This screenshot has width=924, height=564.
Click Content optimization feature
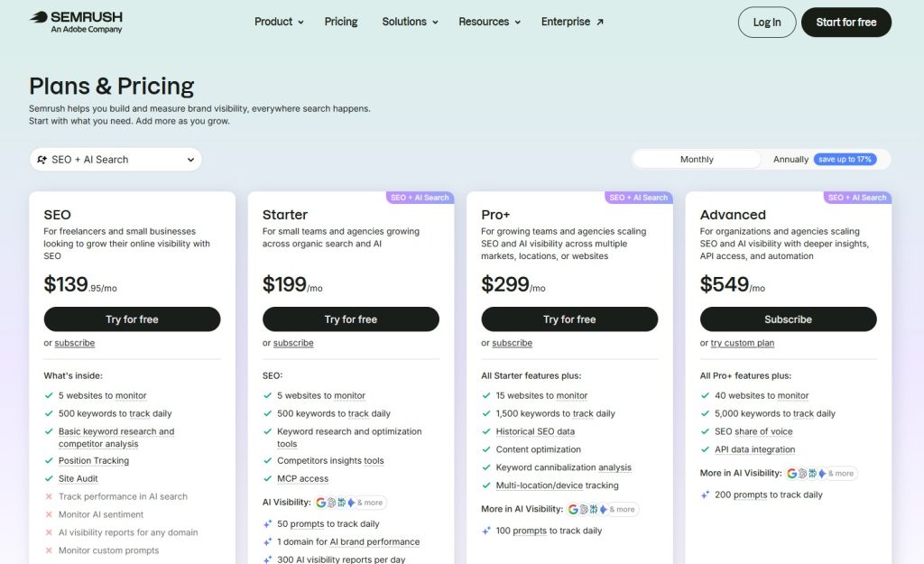(x=538, y=449)
